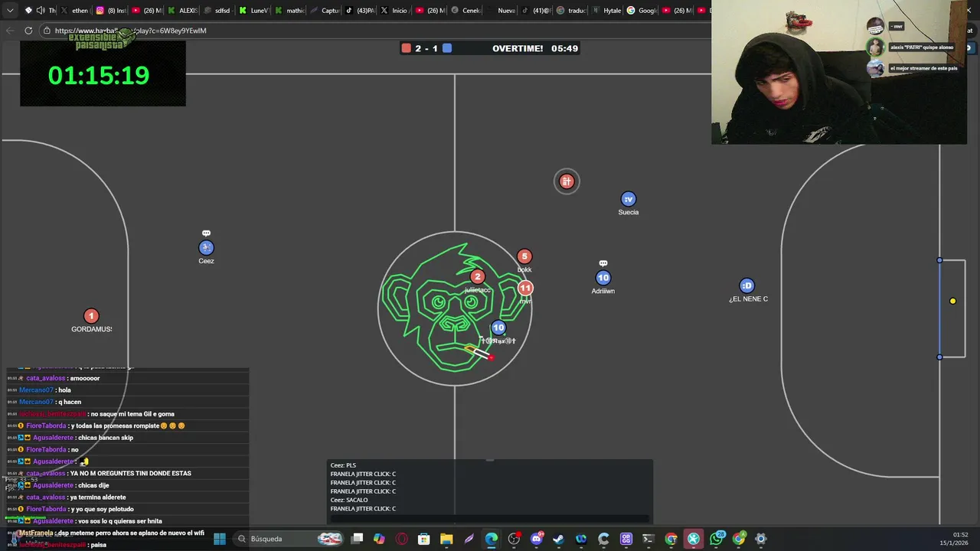Click the Ceez blue player disc
This screenshot has width=980, height=551.
(206, 247)
